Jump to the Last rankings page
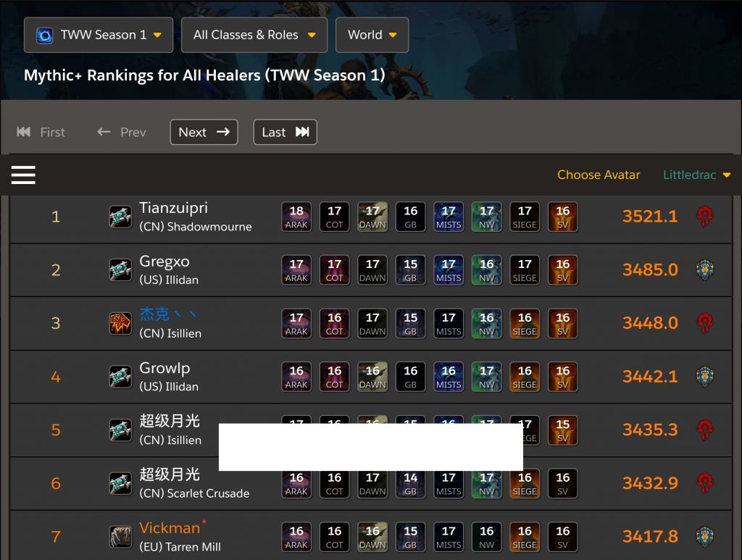Viewport: 742px width, 560px height. 285,132
